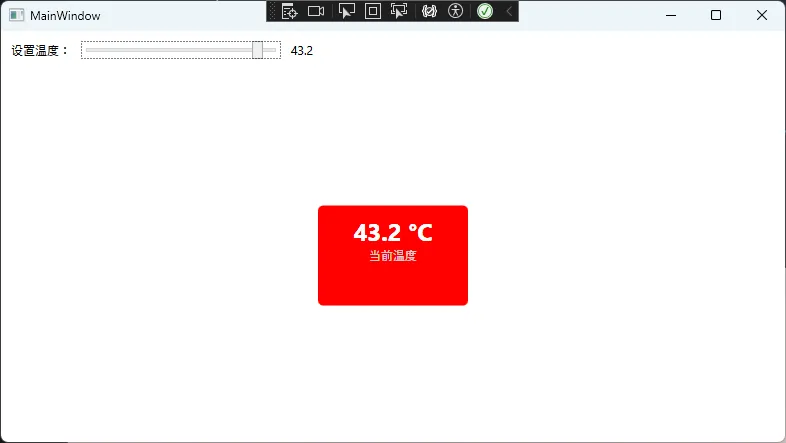
Task: Click the dotted drag grip of debug toolbar
Action: (x=272, y=11)
